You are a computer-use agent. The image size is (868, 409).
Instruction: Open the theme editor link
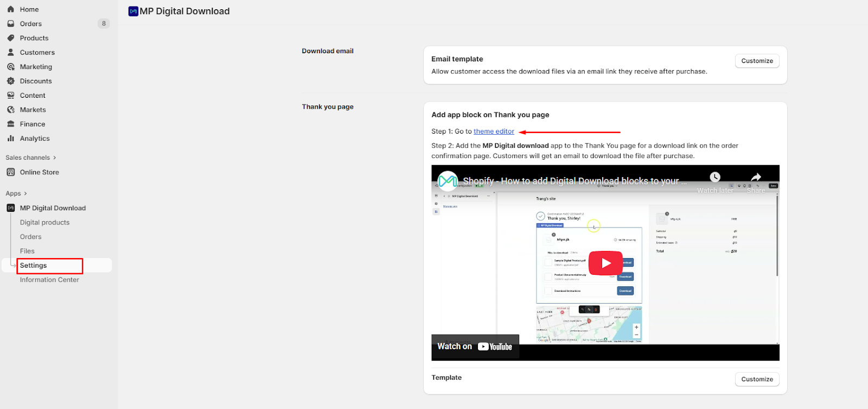coord(494,131)
